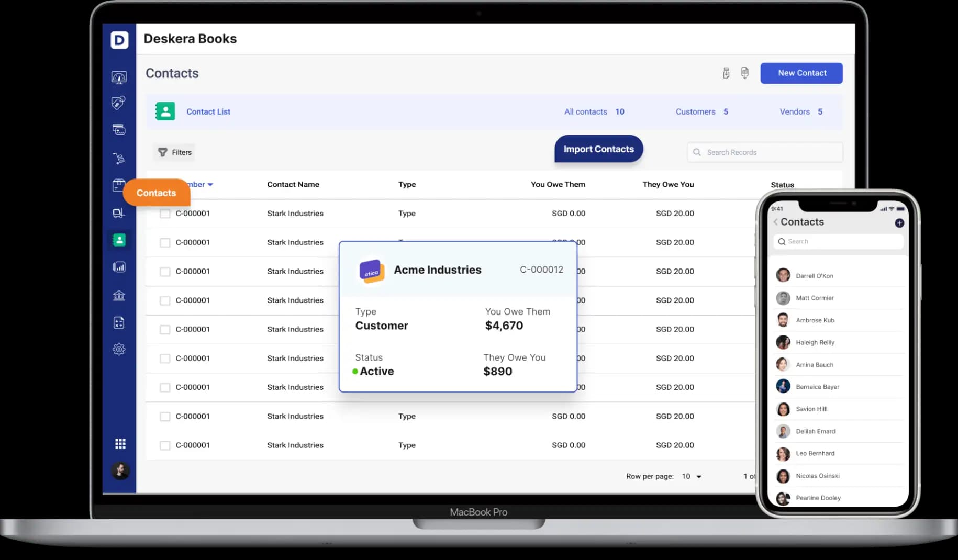This screenshot has width=958, height=560.
Task: Click the New Contact button
Action: (801, 73)
